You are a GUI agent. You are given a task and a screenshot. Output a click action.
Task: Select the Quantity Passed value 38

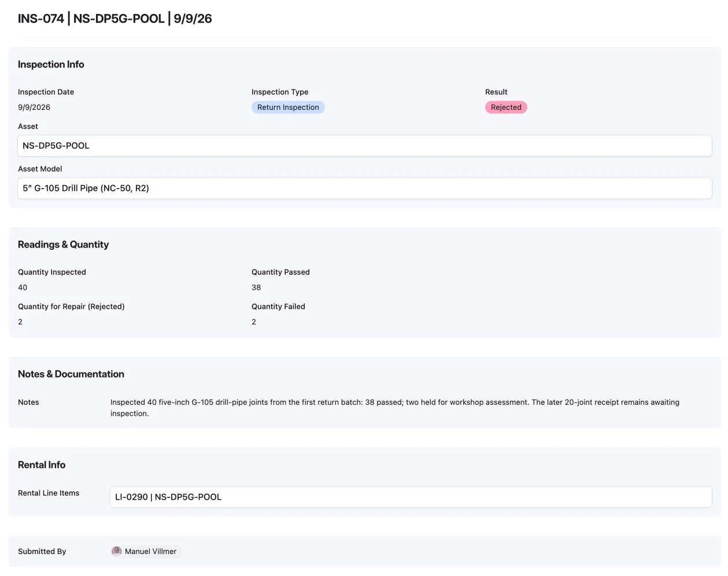click(x=256, y=287)
